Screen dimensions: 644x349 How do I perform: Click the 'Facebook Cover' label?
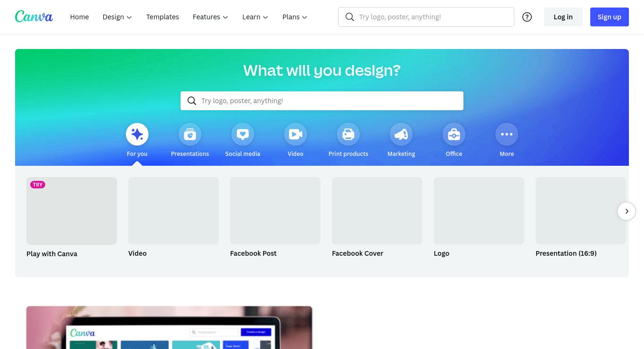(357, 253)
